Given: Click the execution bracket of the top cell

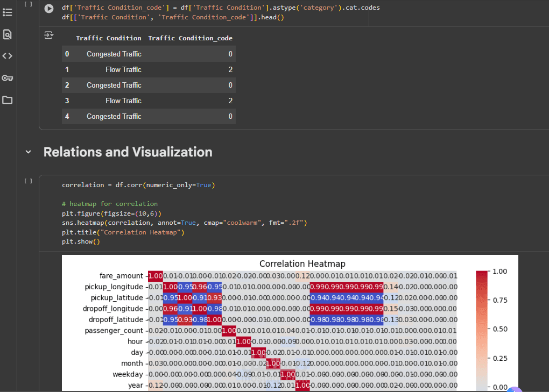Looking at the screenshot, I should [x=29, y=4].
